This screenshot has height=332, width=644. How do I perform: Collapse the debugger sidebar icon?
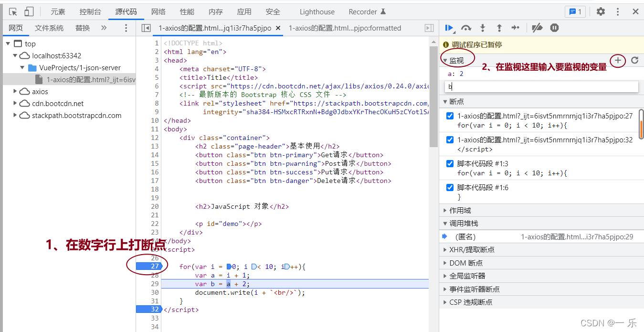(x=429, y=28)
